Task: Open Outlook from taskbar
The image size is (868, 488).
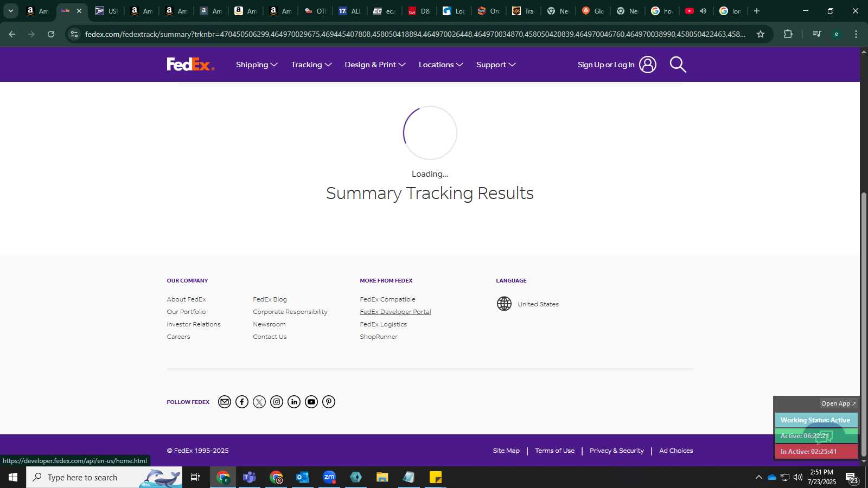Action: [x=303, y=477]
